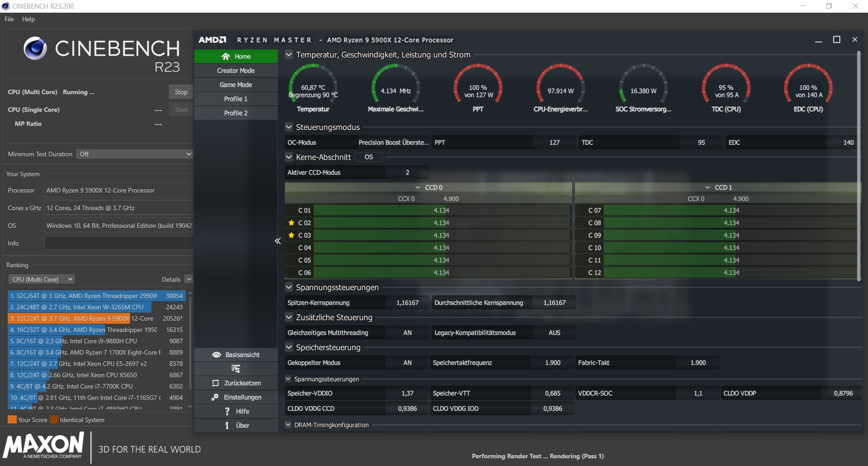Collapse the CCD 1 core group
Image resolution: width=868 pixels, height=466 pixels.
pos(708,187)
